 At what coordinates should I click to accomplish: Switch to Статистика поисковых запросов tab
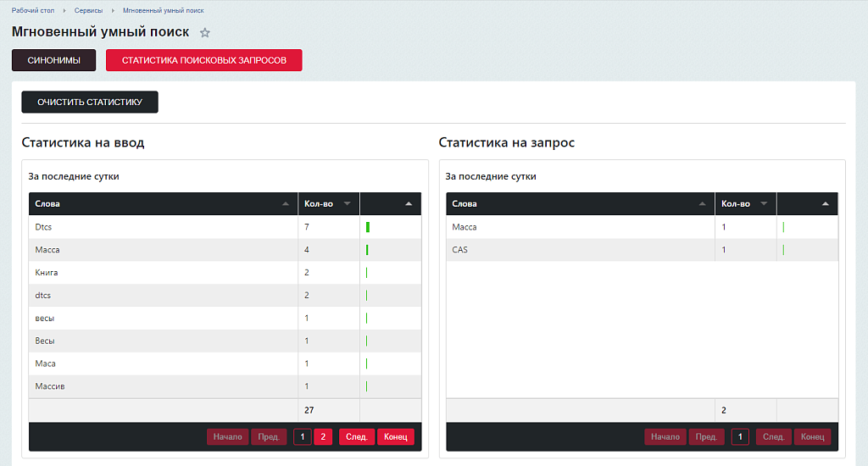coord(203,60)
